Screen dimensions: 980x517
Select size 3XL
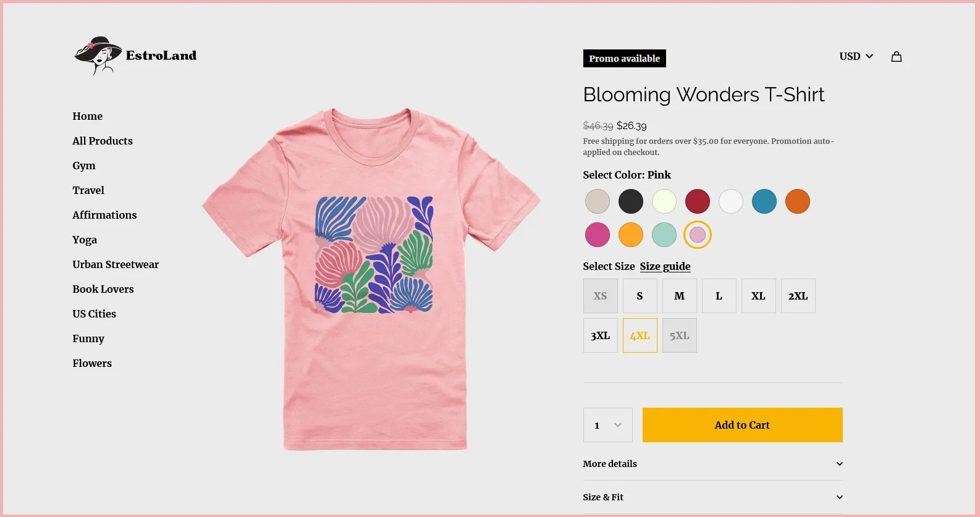pyautogui.click(x=600, y=335)
